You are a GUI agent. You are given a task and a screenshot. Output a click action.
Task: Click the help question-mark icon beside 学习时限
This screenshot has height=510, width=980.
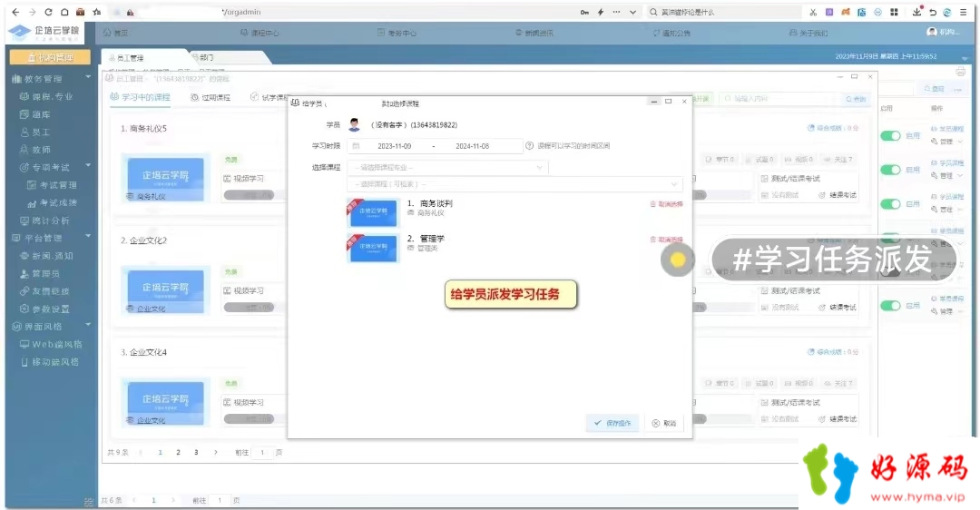(x=529, y=145)
